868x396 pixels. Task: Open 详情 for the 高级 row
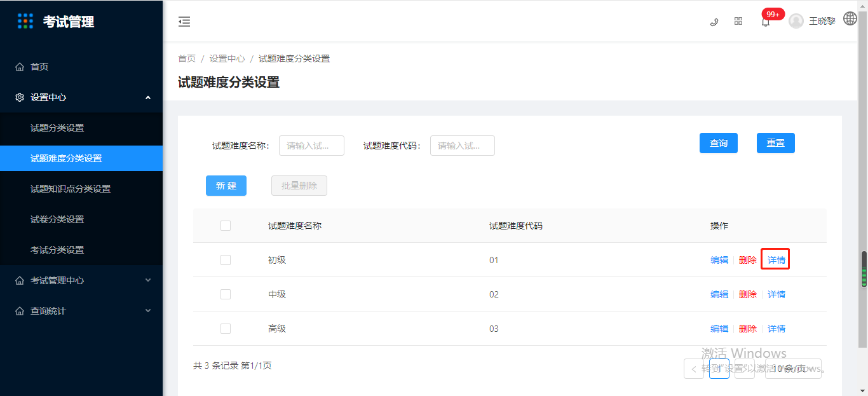coord(776,329)
